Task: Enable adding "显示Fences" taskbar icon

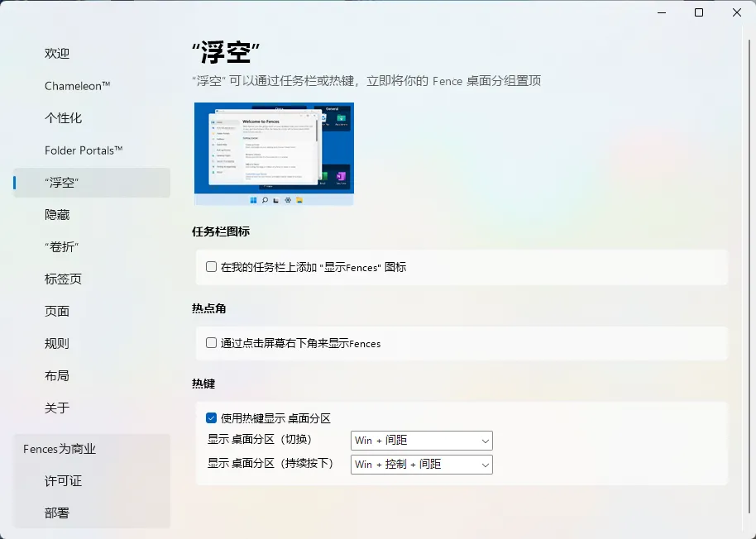Action: pyautogui.click(x=211, y=267)
